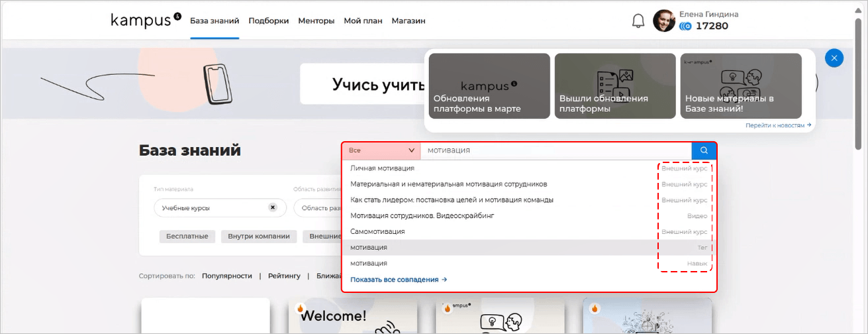Click the blue search magnifier button
This screenshot has width=868, height=334.
coord(704,150)
